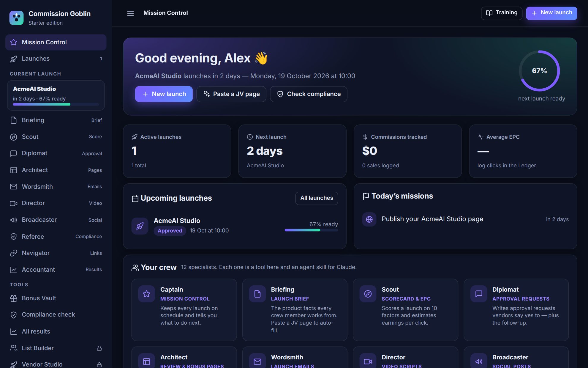Click the Commissions tracked $0 card

(x=408, y=151)
